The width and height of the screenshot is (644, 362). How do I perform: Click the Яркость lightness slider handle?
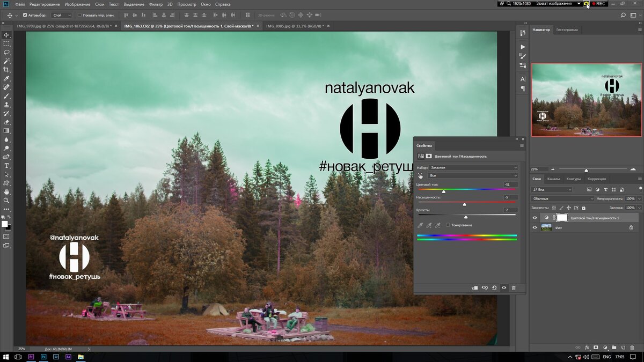466,217
